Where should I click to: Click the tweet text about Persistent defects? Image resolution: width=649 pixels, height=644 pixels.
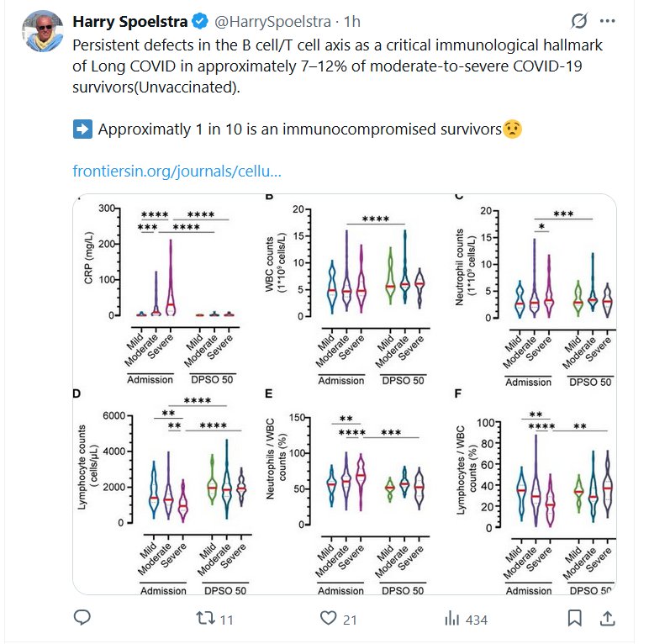(x=336, y=66)
